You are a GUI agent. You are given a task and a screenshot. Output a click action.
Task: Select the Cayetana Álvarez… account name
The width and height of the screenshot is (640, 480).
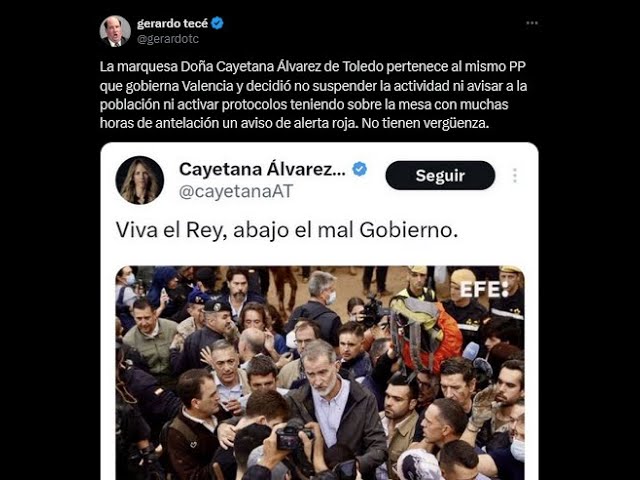262,169
